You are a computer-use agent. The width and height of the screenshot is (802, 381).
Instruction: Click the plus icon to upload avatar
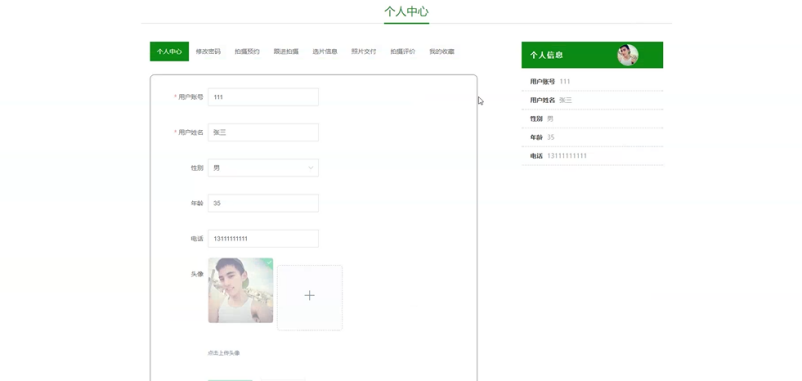point(309,296)
